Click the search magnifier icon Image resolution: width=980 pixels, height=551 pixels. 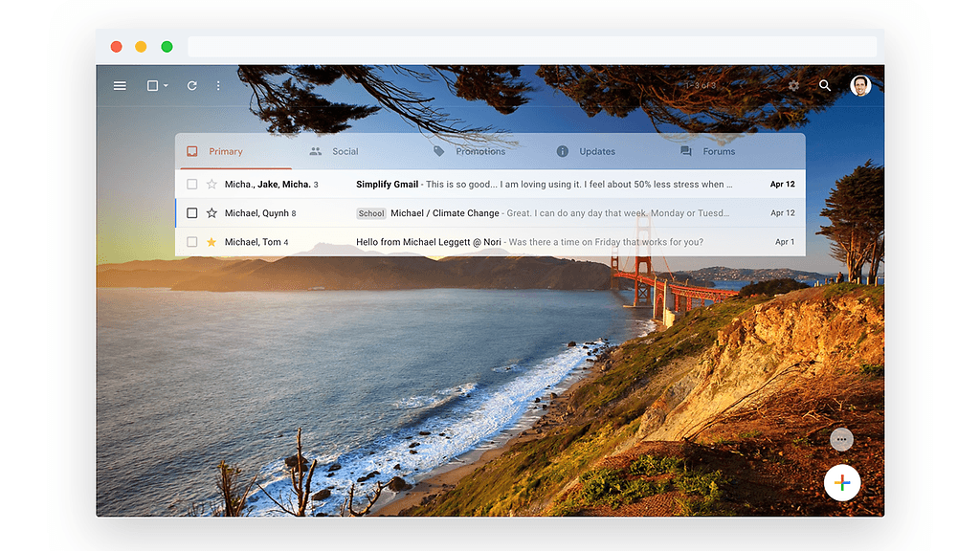tap(825, 86)
